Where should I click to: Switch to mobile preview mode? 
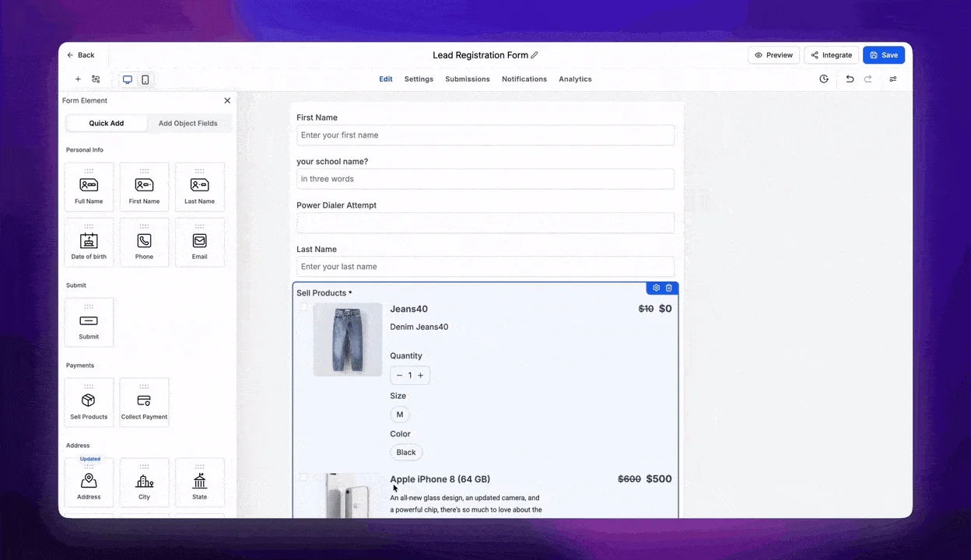tap(145, 79)
